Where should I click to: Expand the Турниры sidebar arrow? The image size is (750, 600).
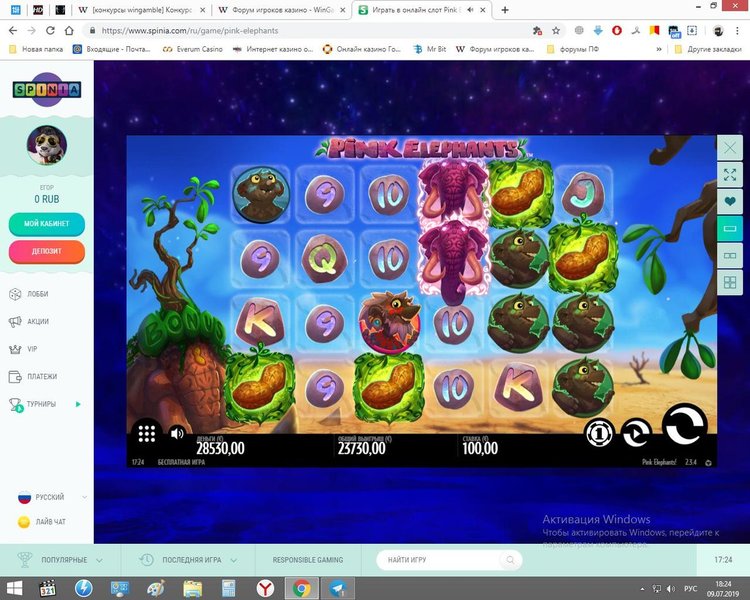pos(78,404)
